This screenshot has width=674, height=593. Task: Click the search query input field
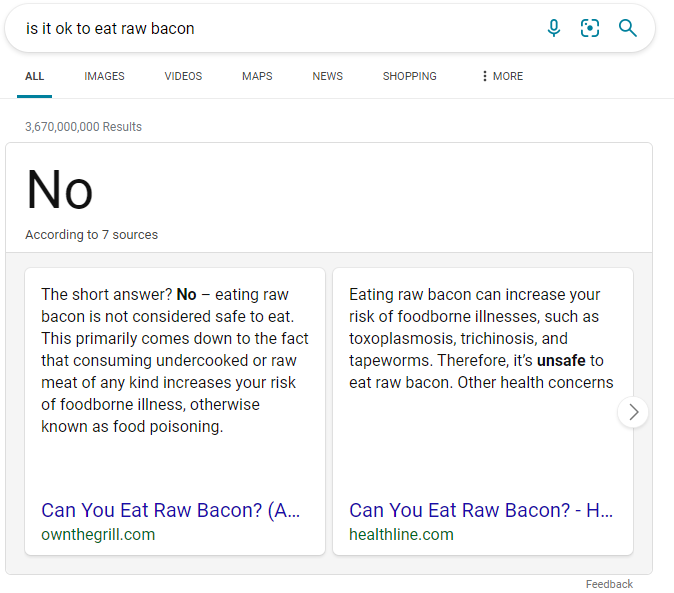point(270,28)
